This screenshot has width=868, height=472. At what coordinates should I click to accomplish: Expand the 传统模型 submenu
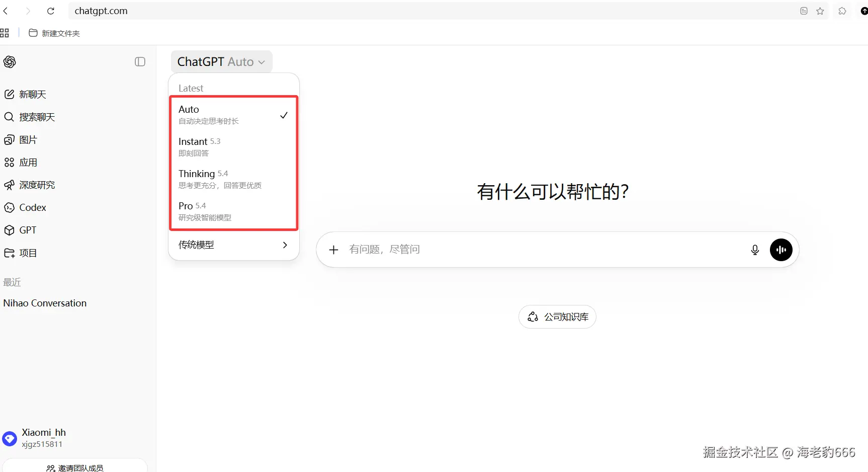tap(234, 245)
